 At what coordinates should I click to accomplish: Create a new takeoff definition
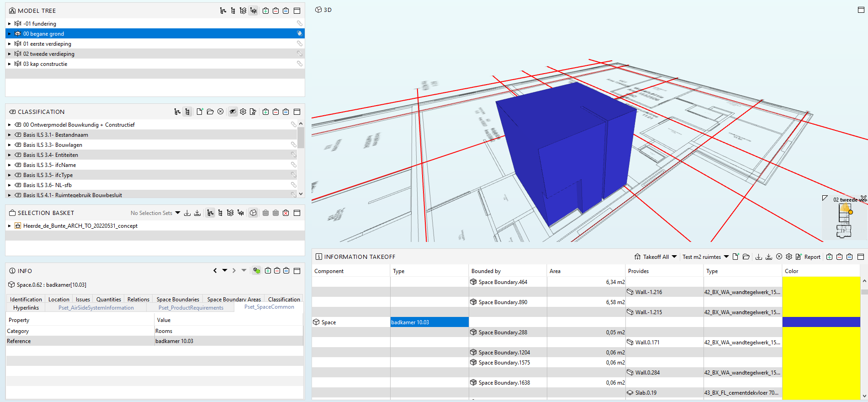point(736,257)
